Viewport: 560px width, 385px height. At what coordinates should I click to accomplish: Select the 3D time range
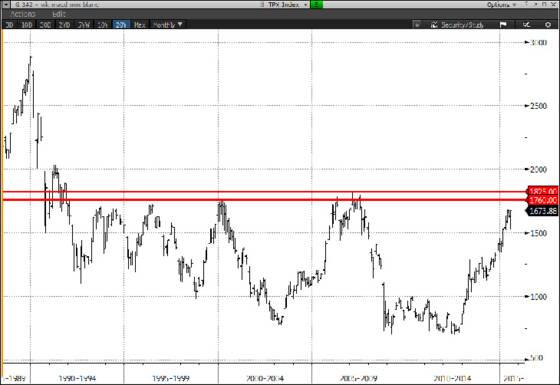point(9,25)
